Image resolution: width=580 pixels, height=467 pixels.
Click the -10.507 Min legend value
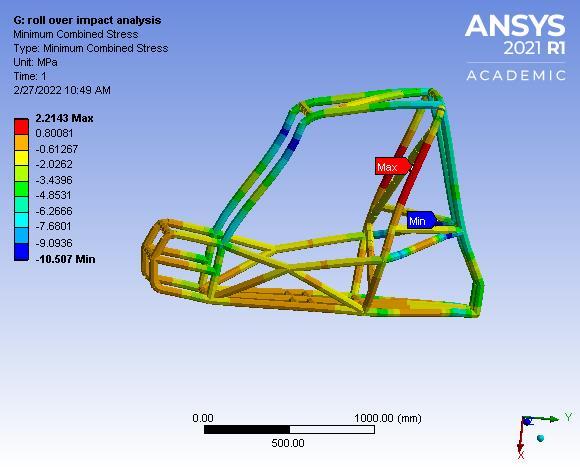point(65,259)
